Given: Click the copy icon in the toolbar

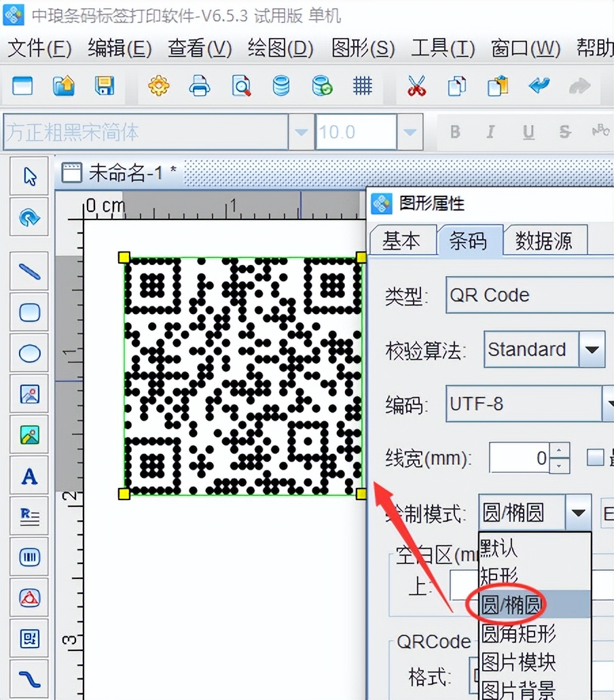Looking at the screenshot, I should [x=456, y=86].
